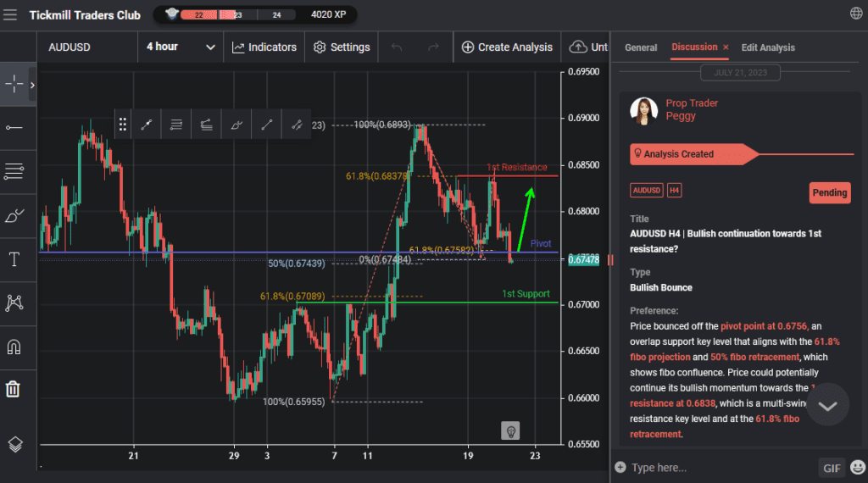Image resolution: width=868 pixels, height=483 pixels.
Task: Select brush tool in floating toolbar
Action: [x=236, y=125]
